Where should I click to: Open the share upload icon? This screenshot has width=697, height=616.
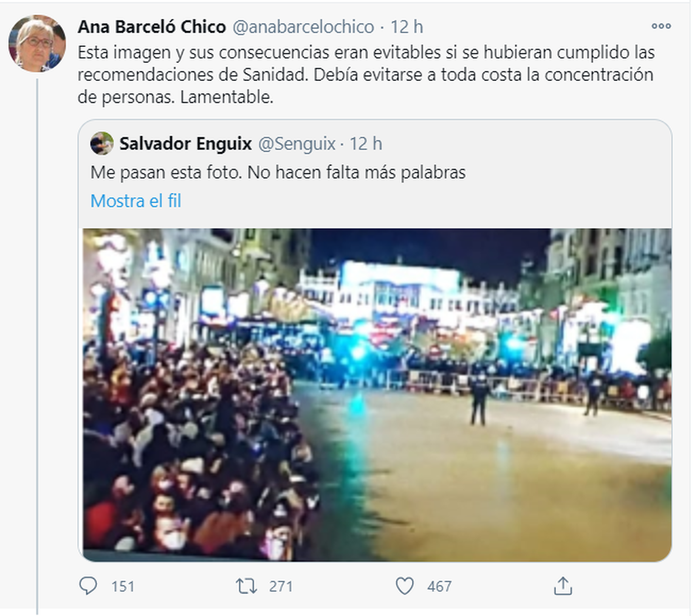tap(563, 586)
